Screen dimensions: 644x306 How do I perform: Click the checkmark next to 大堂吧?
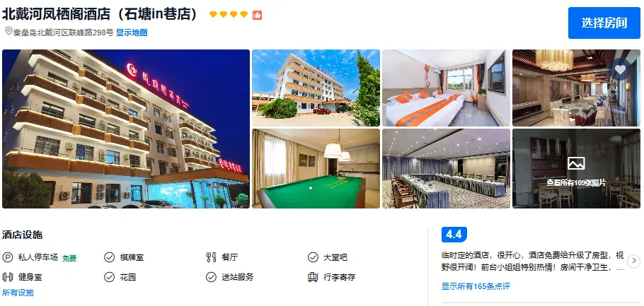pos(313,257)
